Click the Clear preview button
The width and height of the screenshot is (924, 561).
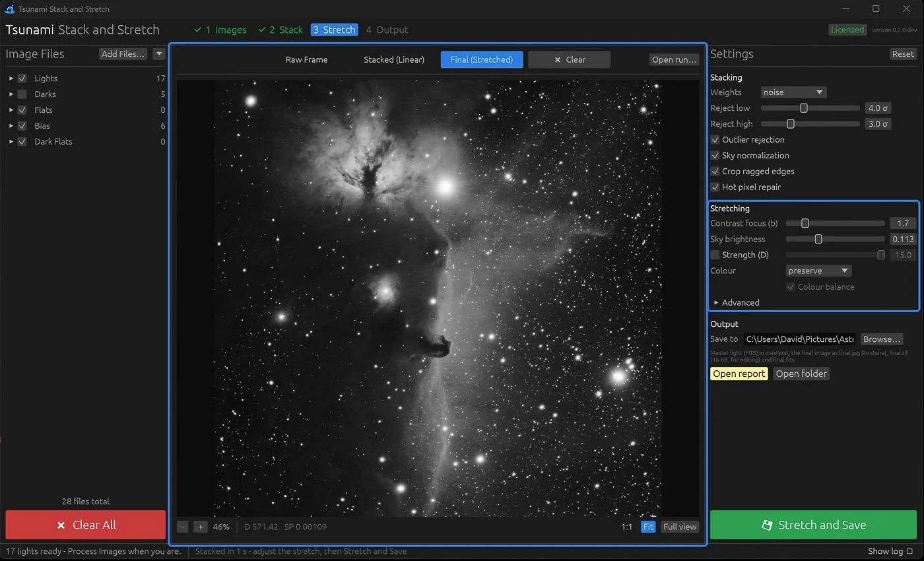[570, 59]
